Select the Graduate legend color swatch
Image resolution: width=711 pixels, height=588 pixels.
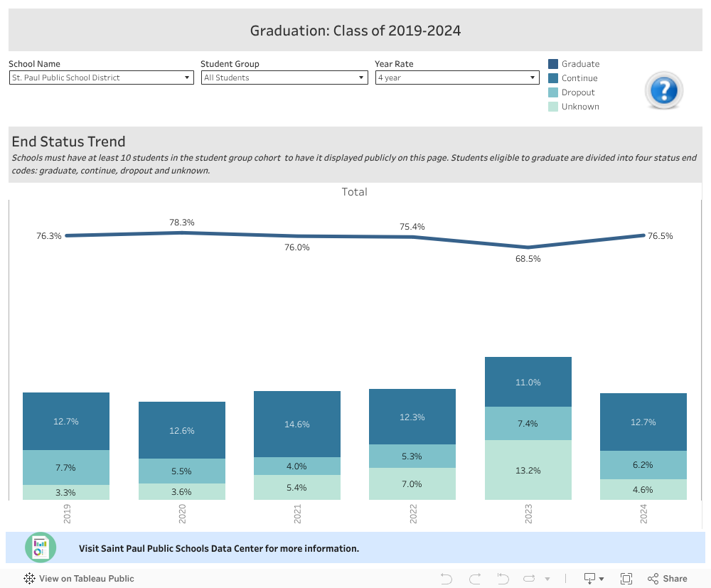pos(553,64)
